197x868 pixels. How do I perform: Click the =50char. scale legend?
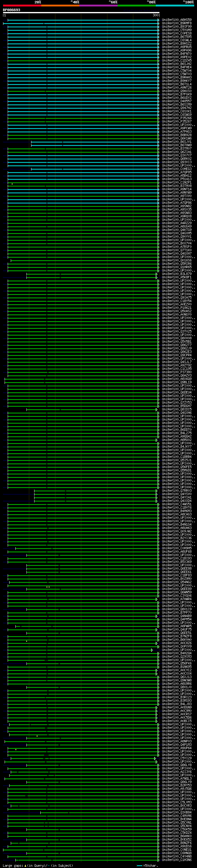(147, 865)
